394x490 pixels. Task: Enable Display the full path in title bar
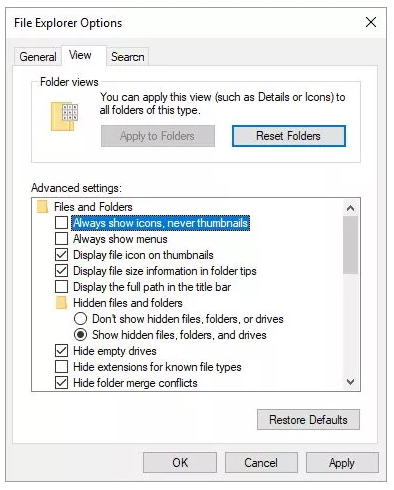[x=61, y=287]
